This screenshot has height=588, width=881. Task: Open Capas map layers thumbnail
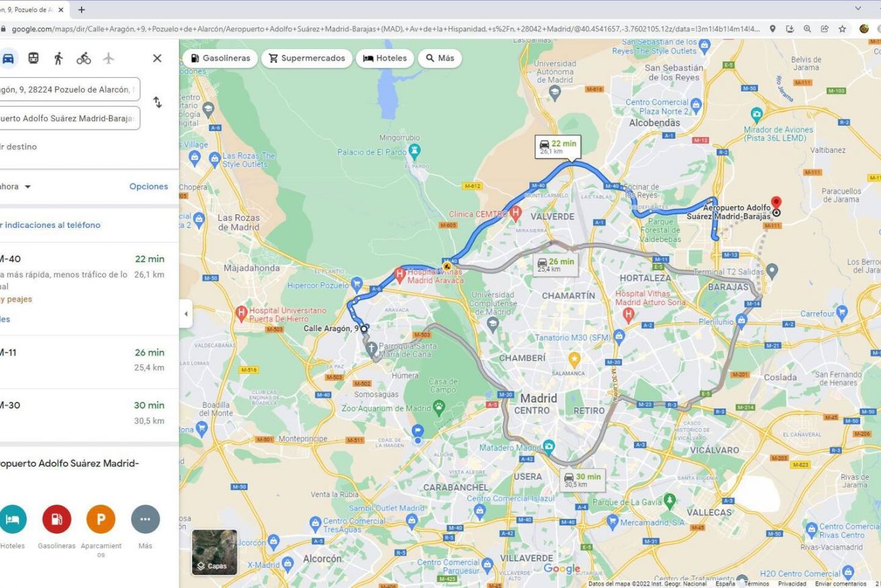215,552
